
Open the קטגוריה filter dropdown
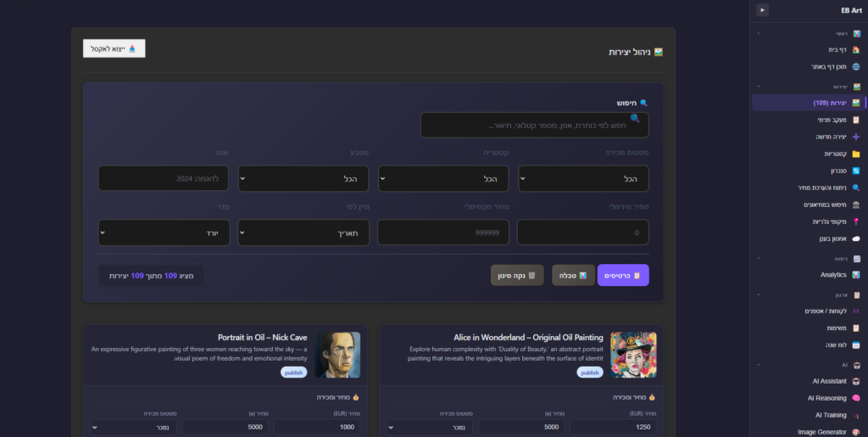click(x=442, y=179)
